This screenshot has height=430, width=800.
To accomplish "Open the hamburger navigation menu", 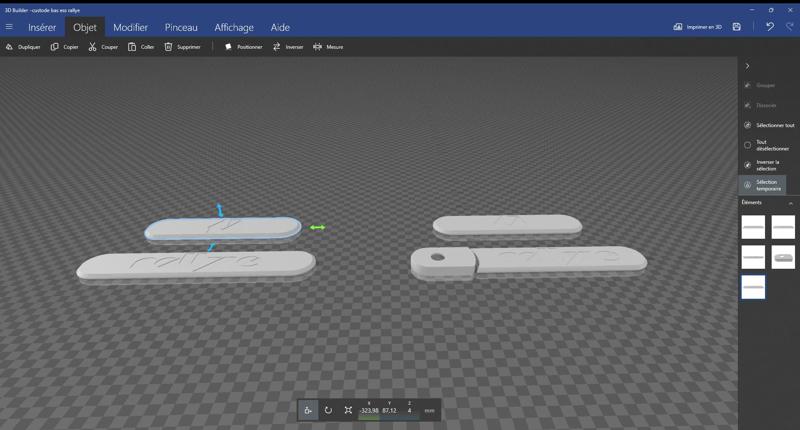I will 9,27.
